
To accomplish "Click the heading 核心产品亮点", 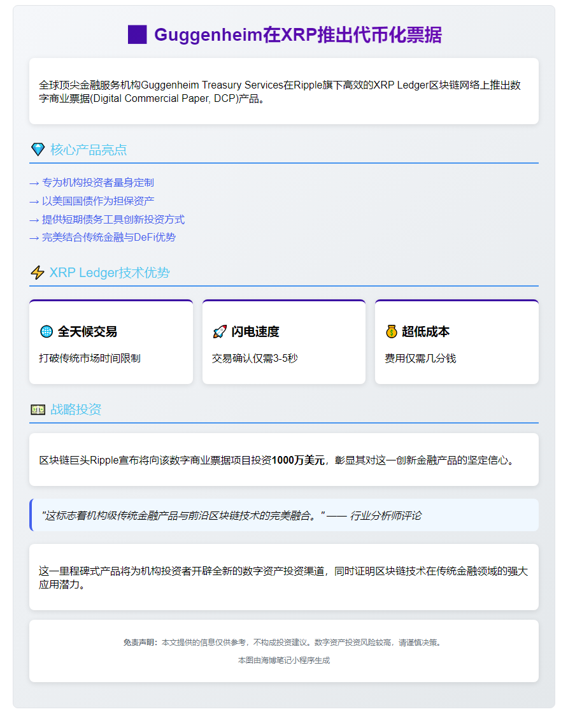I will (x=89, y=150).
